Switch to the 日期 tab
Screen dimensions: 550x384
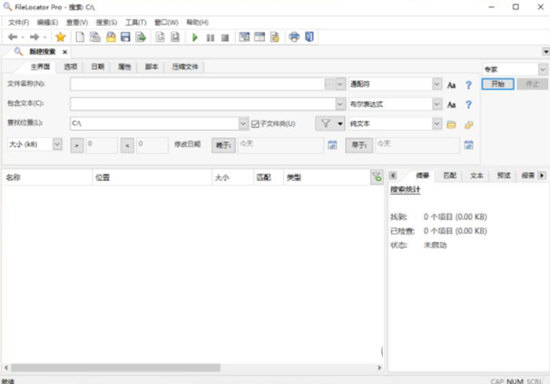tap(98, 67)
